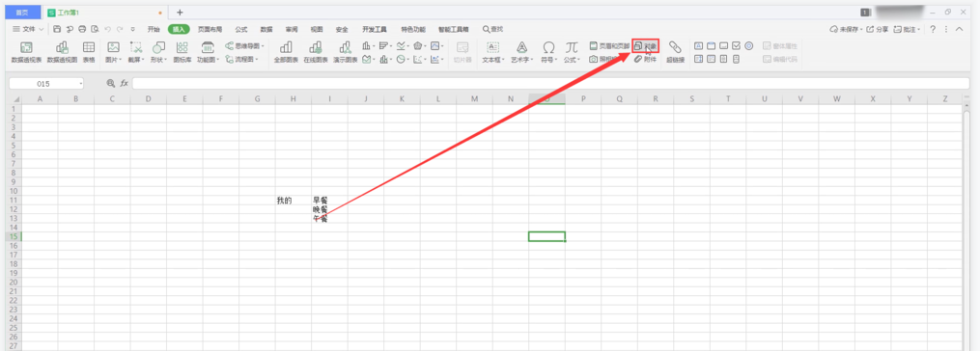This screenshot has height=351, width=980.
Task: Insert a pivot table (数据透视表)
Action: 26,52
